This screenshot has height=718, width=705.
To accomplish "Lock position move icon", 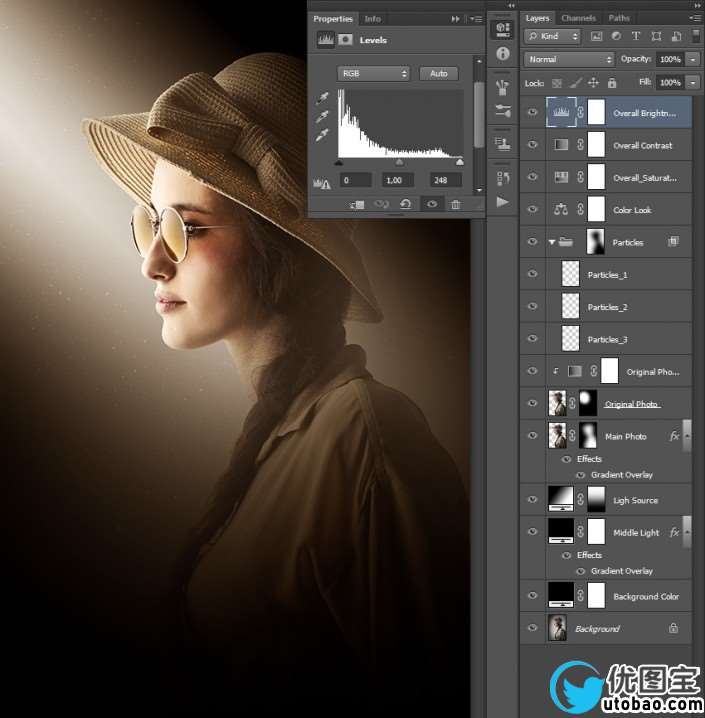I will [593, 83].
